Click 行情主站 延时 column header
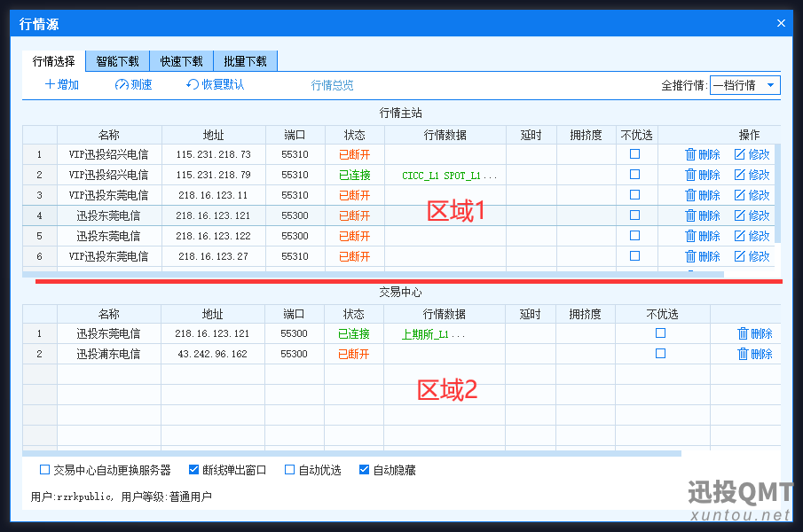 pyautogui.click(x=531, y=135)
